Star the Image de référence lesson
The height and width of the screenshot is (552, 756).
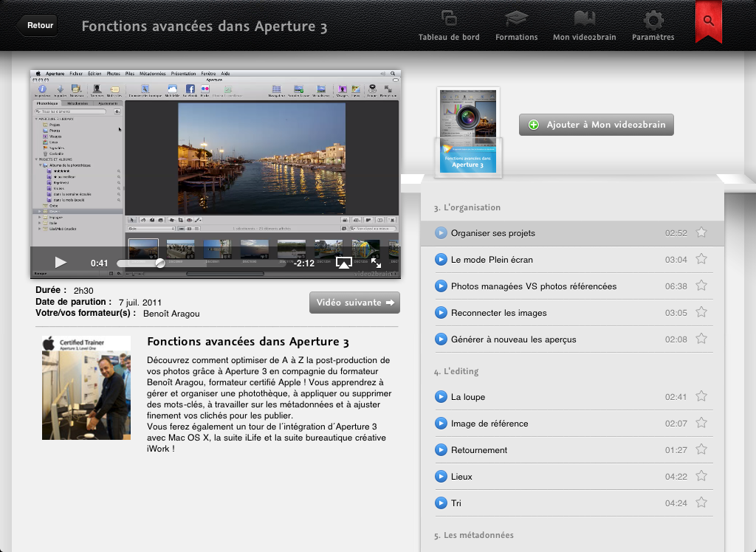point(701,423)
